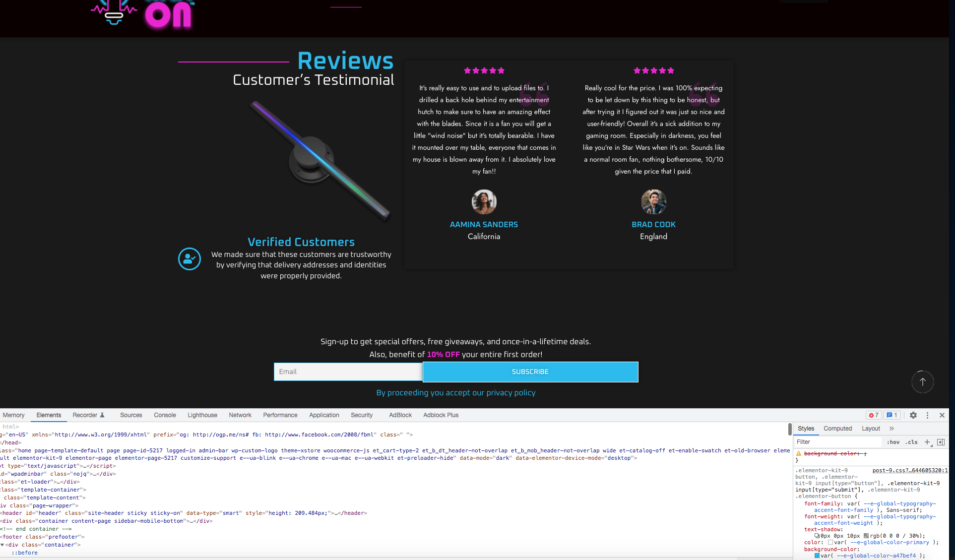
Task: Click the blue background-color swatch
Action: coord(817,556)
